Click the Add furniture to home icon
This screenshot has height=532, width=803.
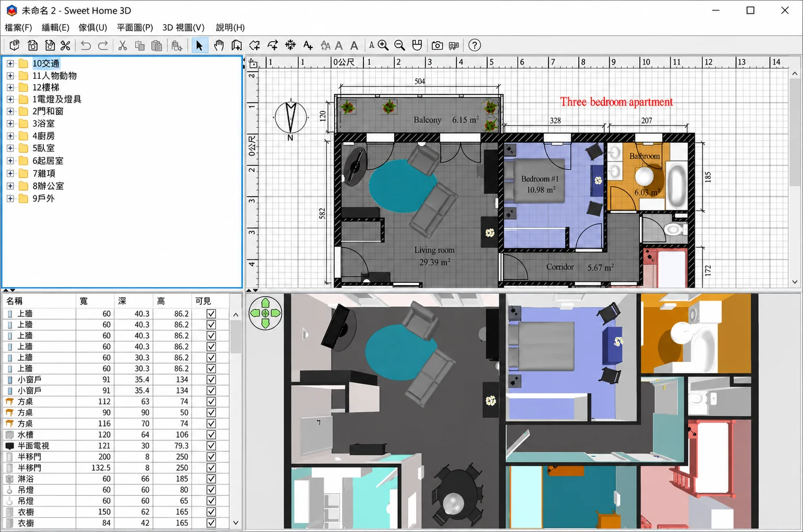pos(177,45)
